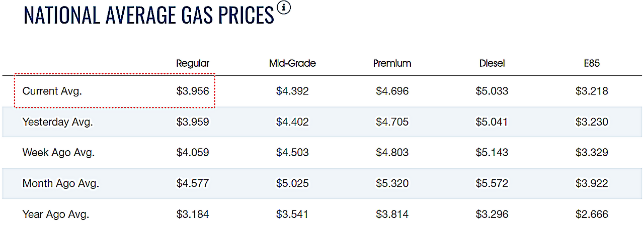Click year-ago E85 price $2.666

point(592,214)
